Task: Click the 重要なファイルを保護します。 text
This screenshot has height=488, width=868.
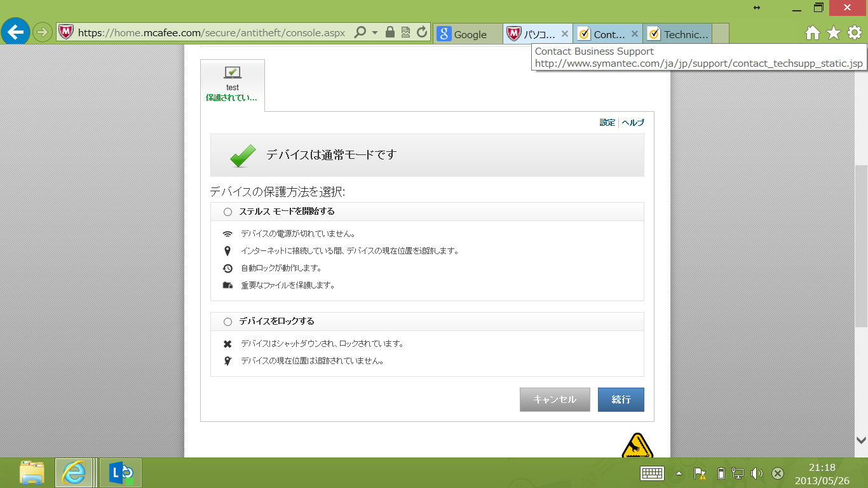Action: point(288,285)
